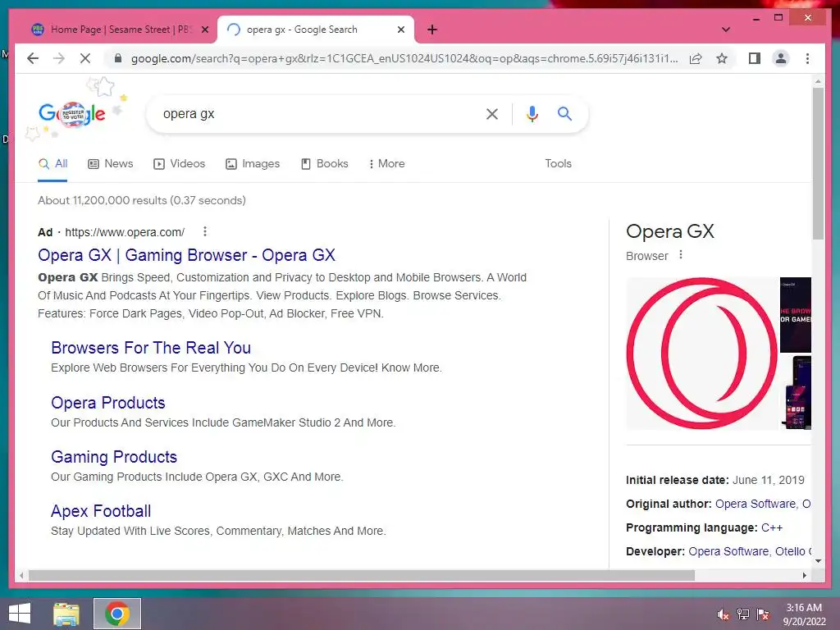Click the muted volume tray icon
The height and width of the screenshot is (630, 840).
[x=723, y=614]
